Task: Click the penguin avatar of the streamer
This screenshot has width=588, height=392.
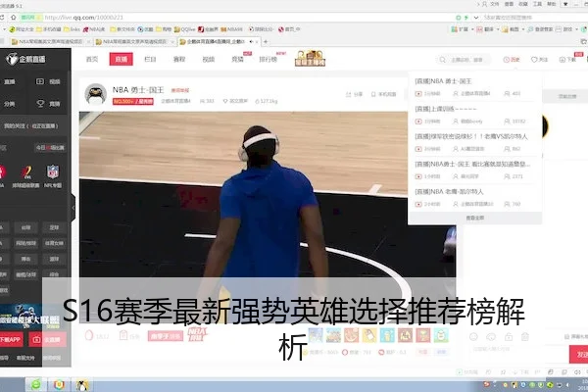Action: coord(95,94)
